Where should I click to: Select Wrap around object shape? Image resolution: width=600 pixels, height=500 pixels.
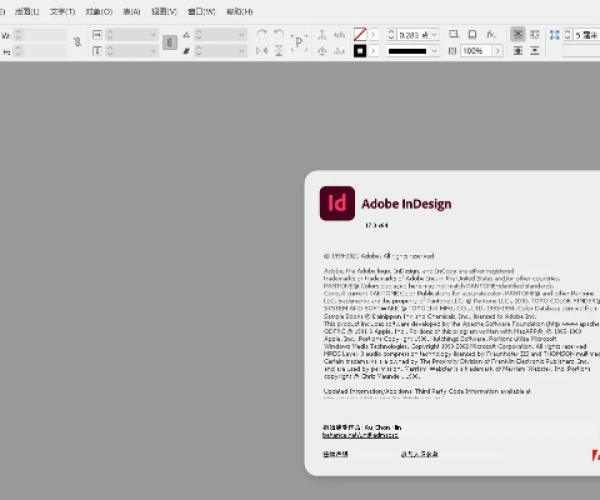518,50
